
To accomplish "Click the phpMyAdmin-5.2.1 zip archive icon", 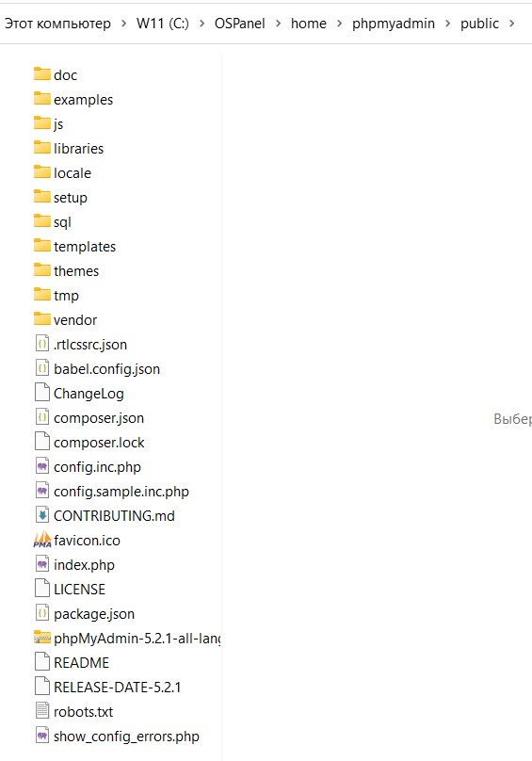I will pos(42,638).
